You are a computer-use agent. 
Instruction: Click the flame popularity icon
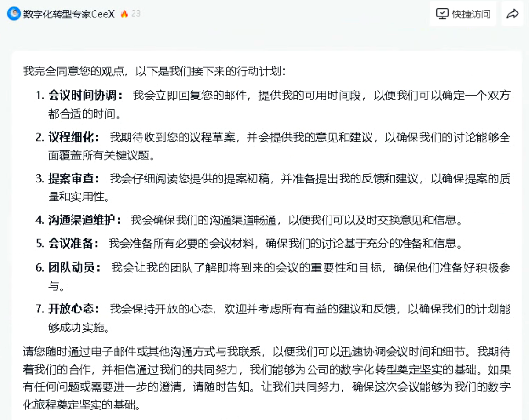tap(124, 14)
